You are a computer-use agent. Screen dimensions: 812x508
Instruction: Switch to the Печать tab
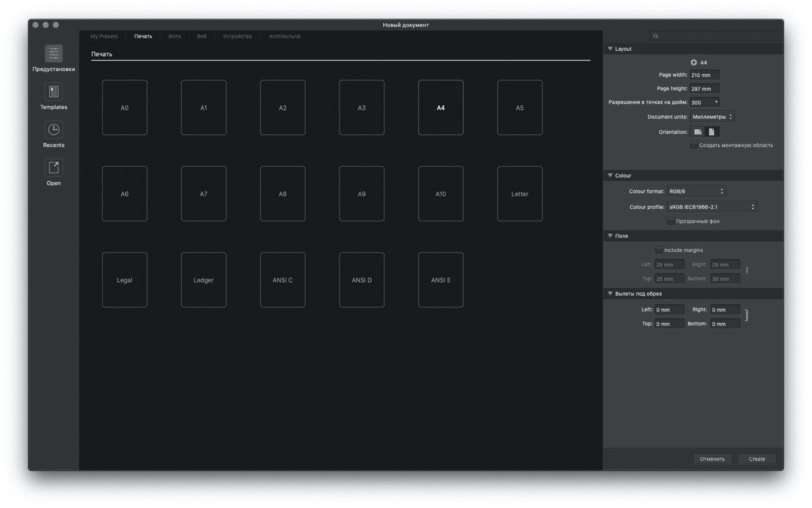pos(143,36)
